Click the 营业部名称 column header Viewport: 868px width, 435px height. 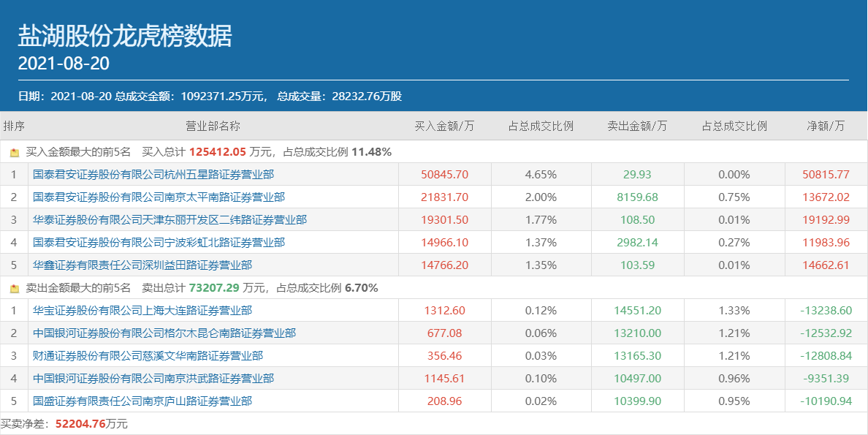(x=213, y=126)
